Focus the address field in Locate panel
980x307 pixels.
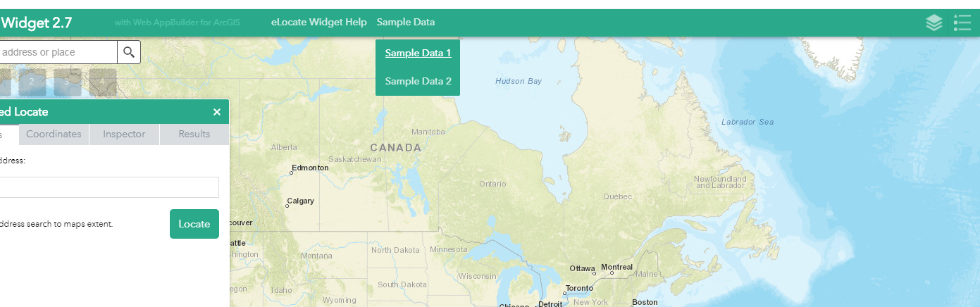point(109,187)
